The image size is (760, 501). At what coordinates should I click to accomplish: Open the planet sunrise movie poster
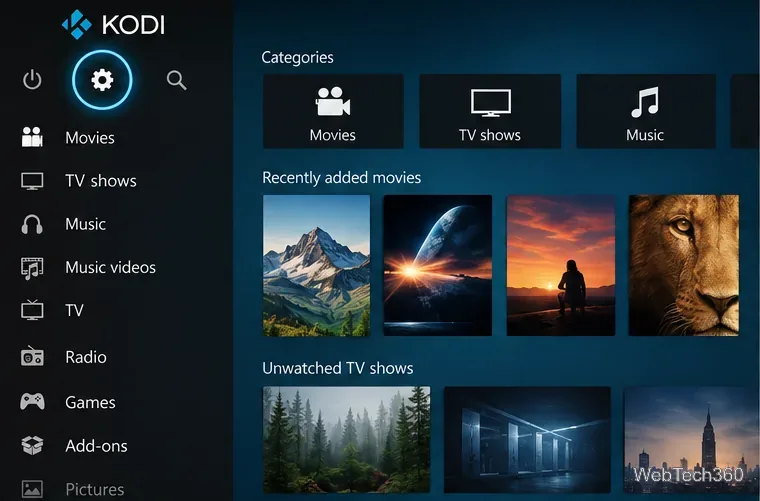click(438, 266)
